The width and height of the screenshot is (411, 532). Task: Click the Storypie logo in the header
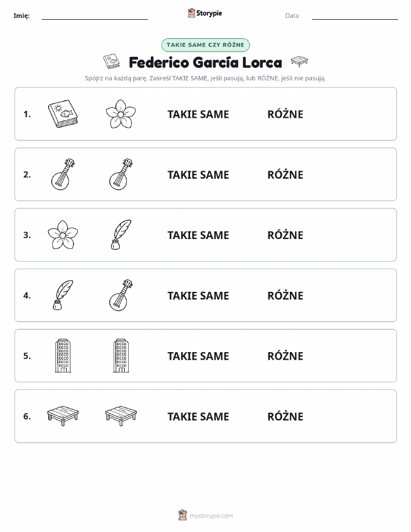[x=205, y=13]
